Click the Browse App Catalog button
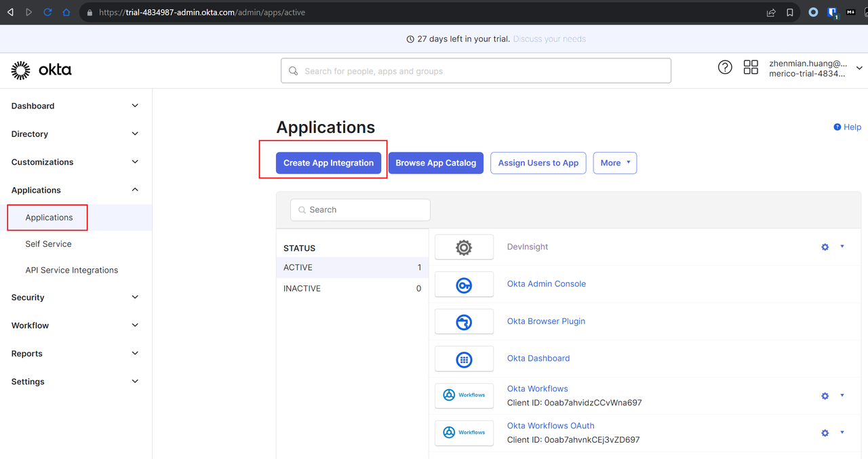The height and width of the screenshot is (459, 868). pyautogui.click(x=435, y=163)
